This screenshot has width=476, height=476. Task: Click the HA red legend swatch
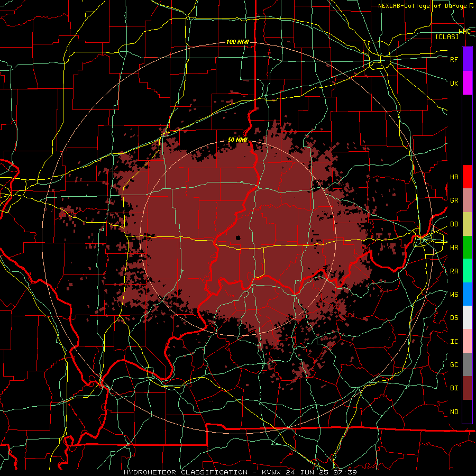click(467, 177)
